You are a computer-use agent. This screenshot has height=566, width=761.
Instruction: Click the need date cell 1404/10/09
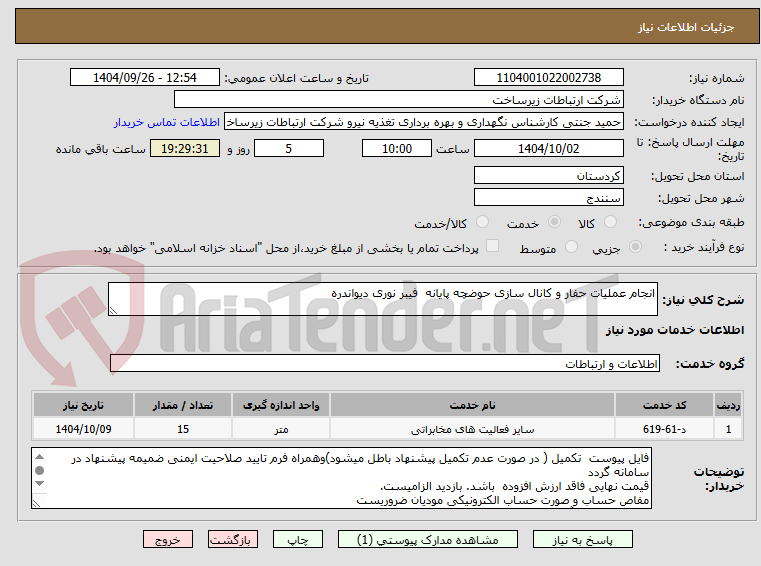tap(83, 429)
